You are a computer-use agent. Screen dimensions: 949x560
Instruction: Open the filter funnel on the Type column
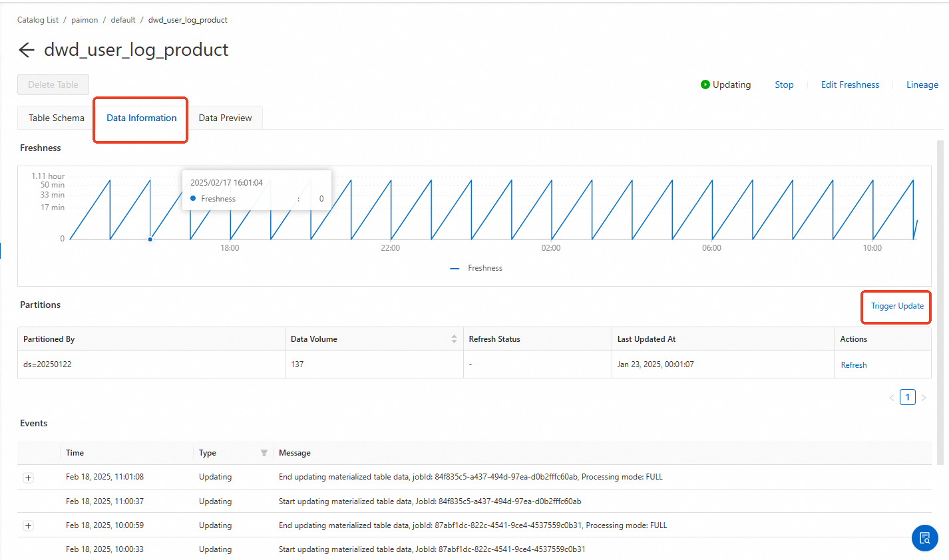(264, 452)
